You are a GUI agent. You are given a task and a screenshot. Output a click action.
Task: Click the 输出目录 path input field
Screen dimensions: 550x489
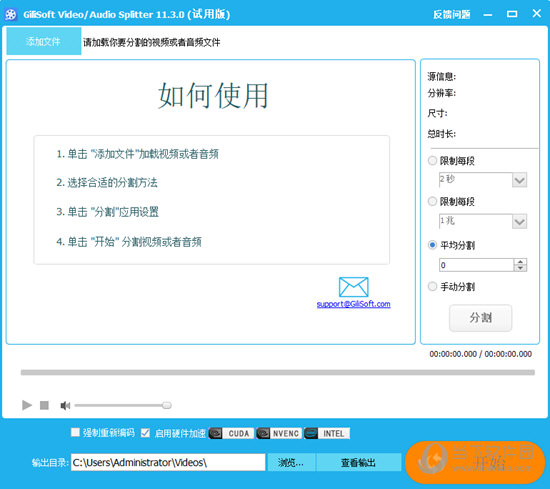tap(168, 462)
